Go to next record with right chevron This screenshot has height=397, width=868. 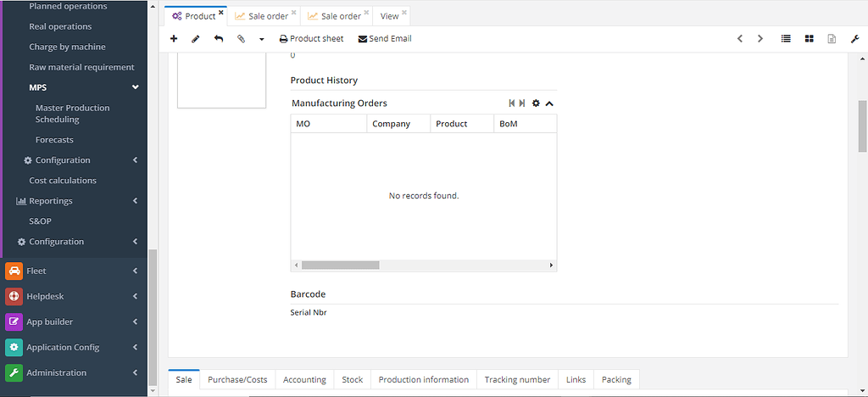(x=760, y=39)
